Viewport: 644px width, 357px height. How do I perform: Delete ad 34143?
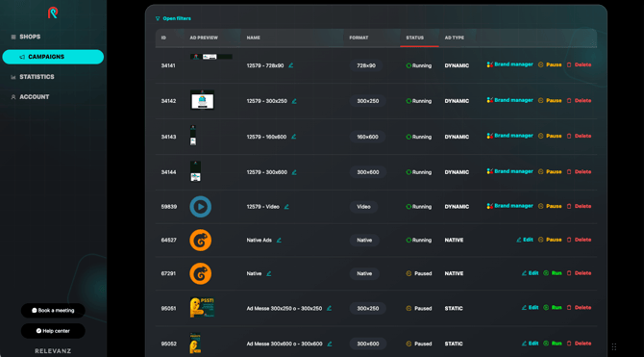tap(579, 136)
